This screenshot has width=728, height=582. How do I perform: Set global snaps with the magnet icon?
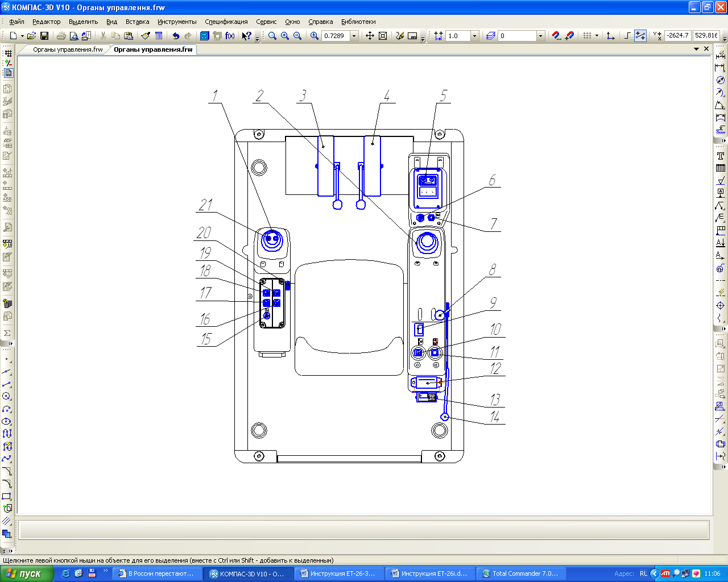click(x=557, y=36)
